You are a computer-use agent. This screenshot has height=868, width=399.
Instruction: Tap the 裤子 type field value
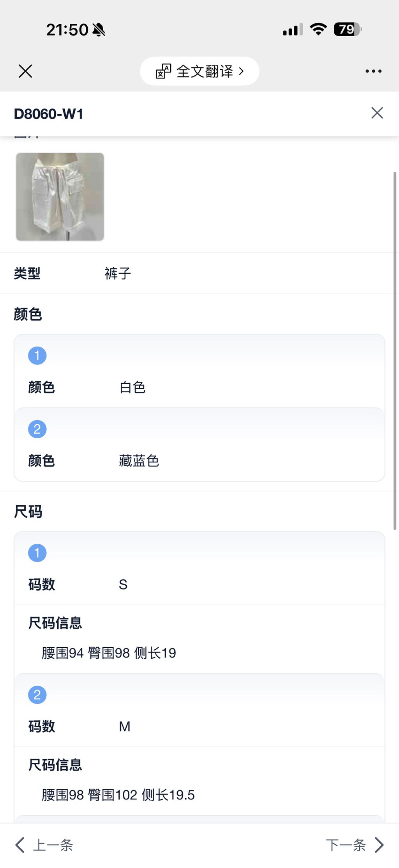[x=118, y=273]
